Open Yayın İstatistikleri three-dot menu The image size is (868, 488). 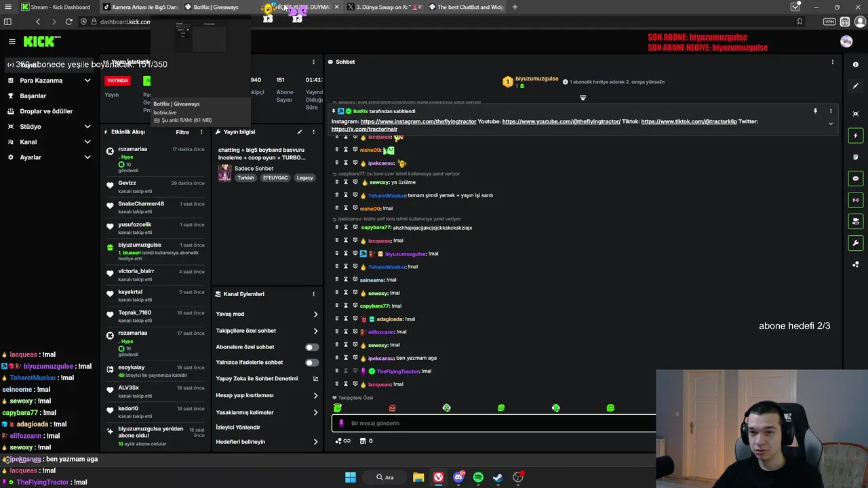[313, 62]
